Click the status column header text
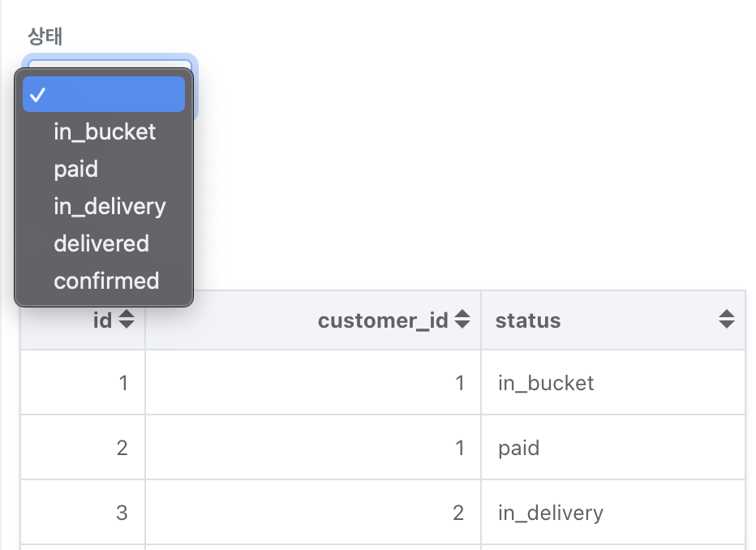Screen dimensions: 756x550 (x=528, y=320)
